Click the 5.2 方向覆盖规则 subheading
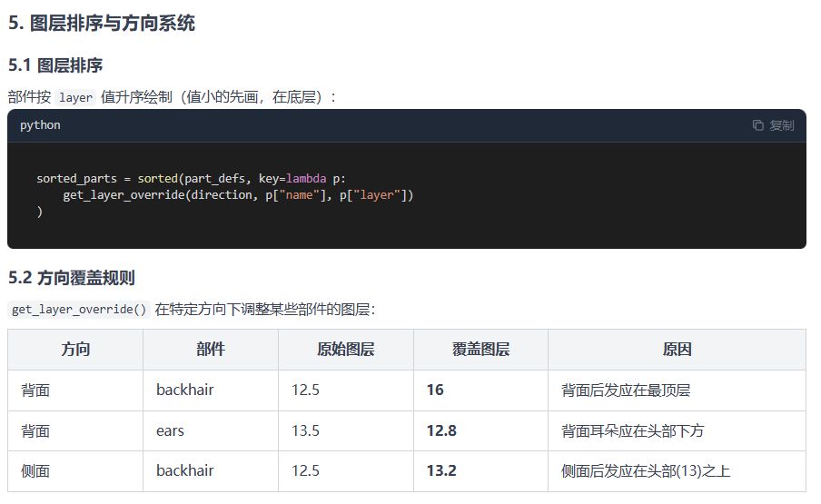 coord(72,277)
